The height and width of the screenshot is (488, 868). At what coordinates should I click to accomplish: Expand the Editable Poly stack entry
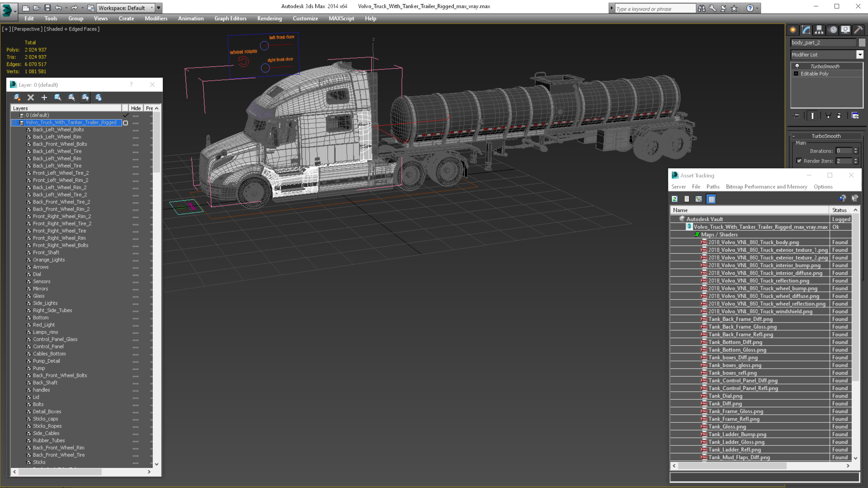[796, 74]
